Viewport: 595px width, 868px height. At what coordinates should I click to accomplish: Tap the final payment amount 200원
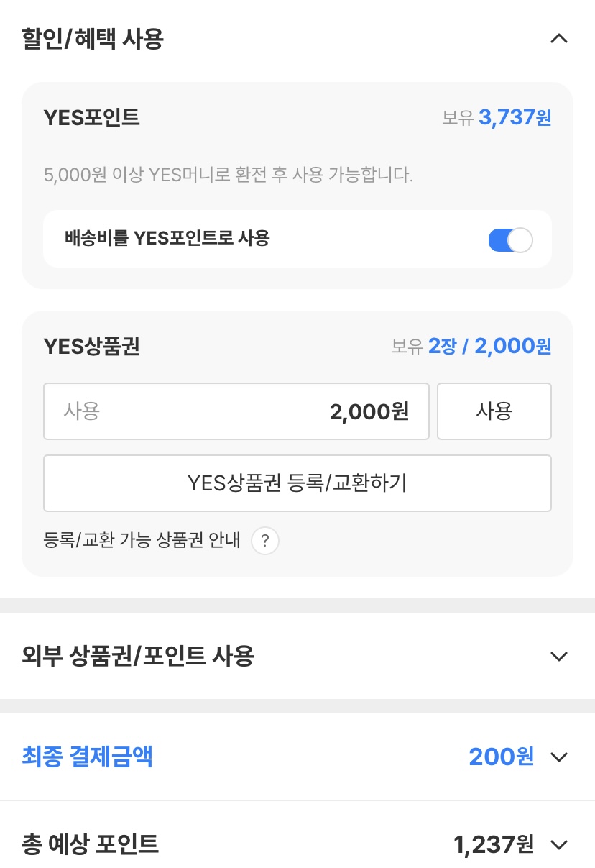point(501,757)
